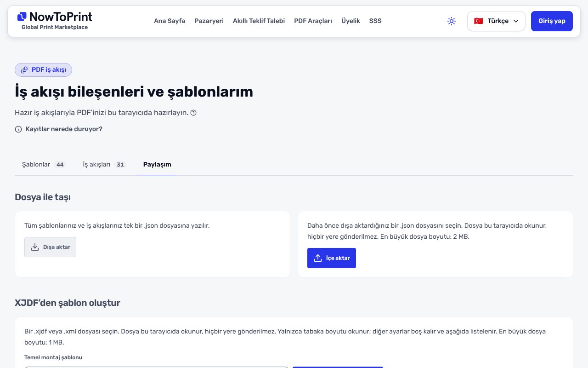Switch to the İş akışları tab

point(104,164)
